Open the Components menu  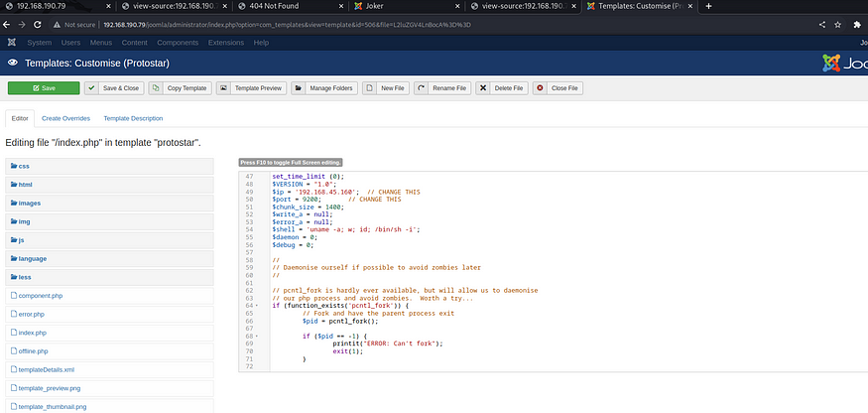click(178, 43)
